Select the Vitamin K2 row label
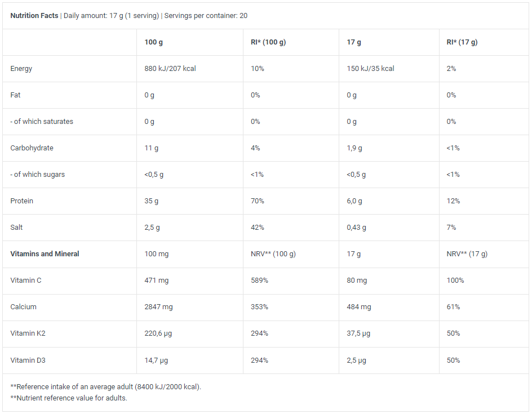 (28, 333)
